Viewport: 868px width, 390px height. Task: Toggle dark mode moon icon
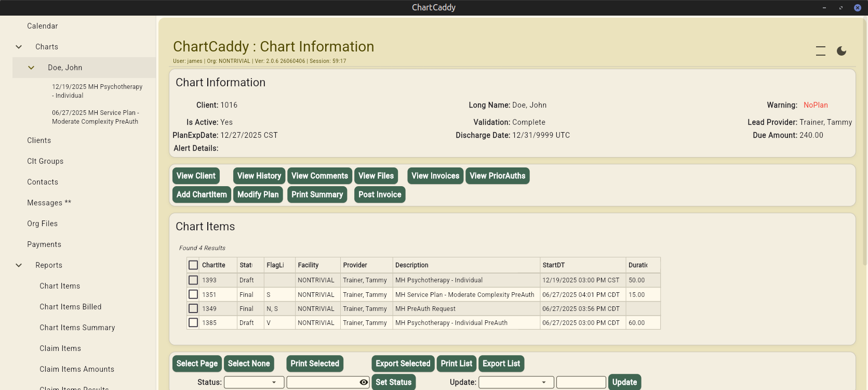pyautogui.click(x=842, y=51)
